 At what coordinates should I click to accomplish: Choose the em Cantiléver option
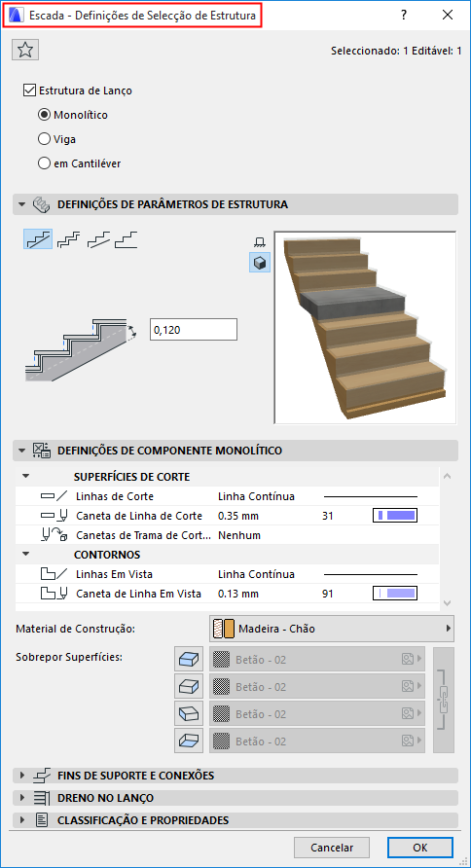(44, 163)
